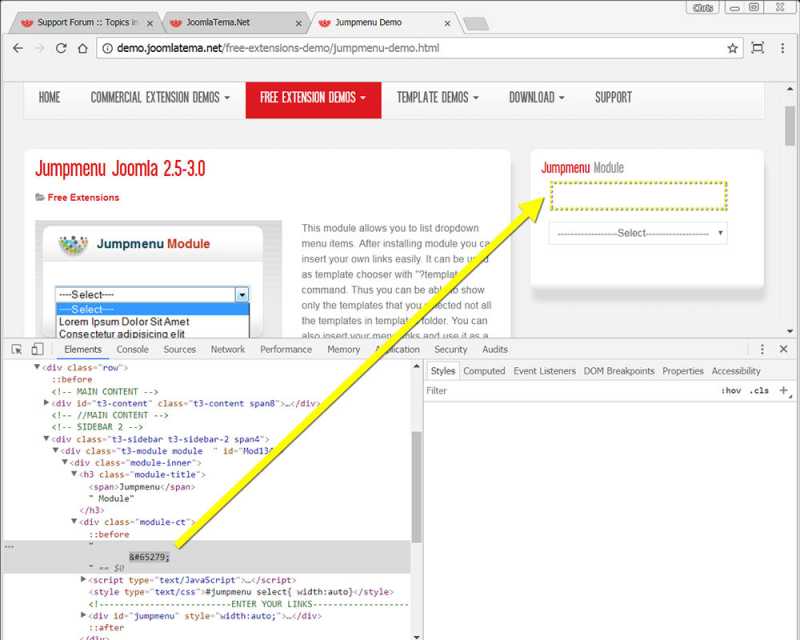The width and height of the screenshot is (800, 640).
Task: Choose Consectetur adipisicing elit option
Action: pyautogui.click(x=122, y=334)
